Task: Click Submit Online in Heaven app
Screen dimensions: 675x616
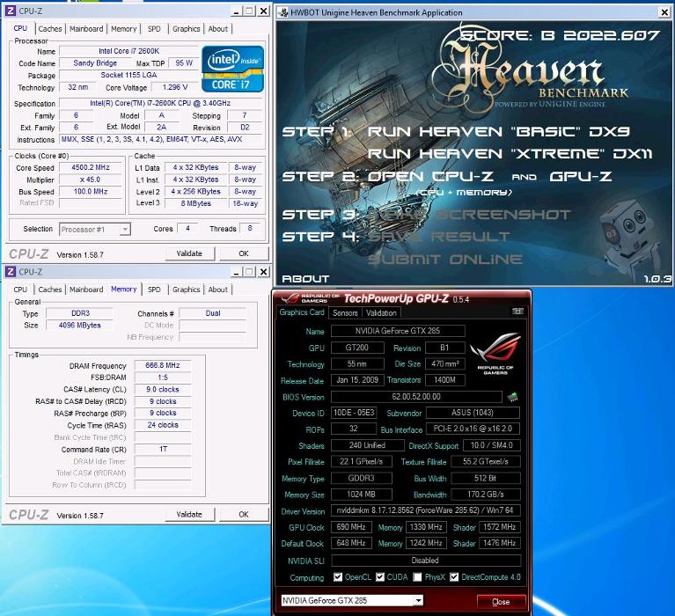Action: tap(445, 259)
